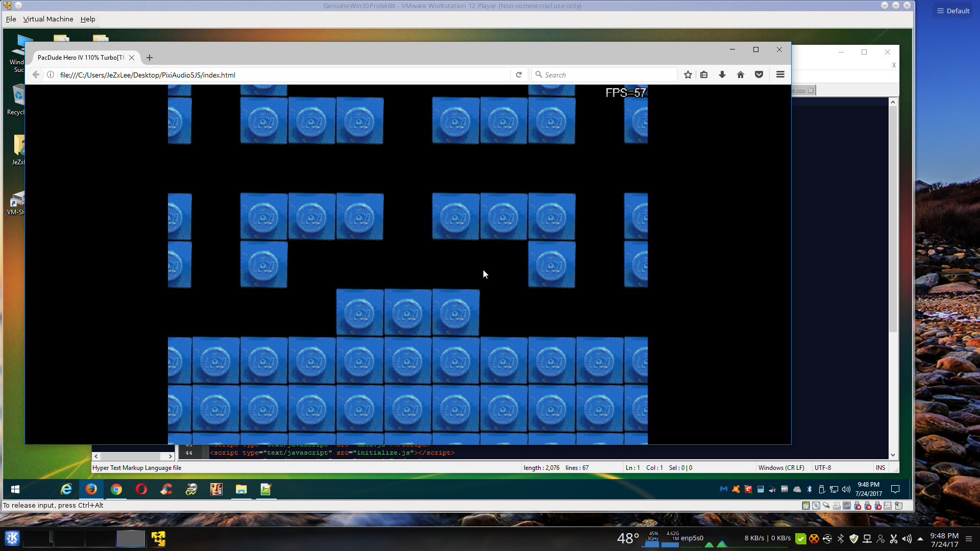
Task: Save page to Pocket icon
Action: click(759, 74)
